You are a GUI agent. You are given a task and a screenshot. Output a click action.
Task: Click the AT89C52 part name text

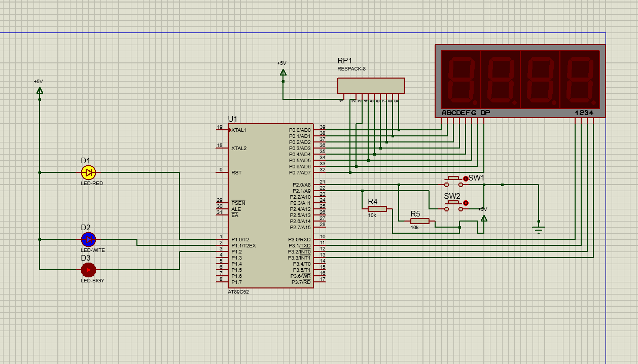point(238,292)
